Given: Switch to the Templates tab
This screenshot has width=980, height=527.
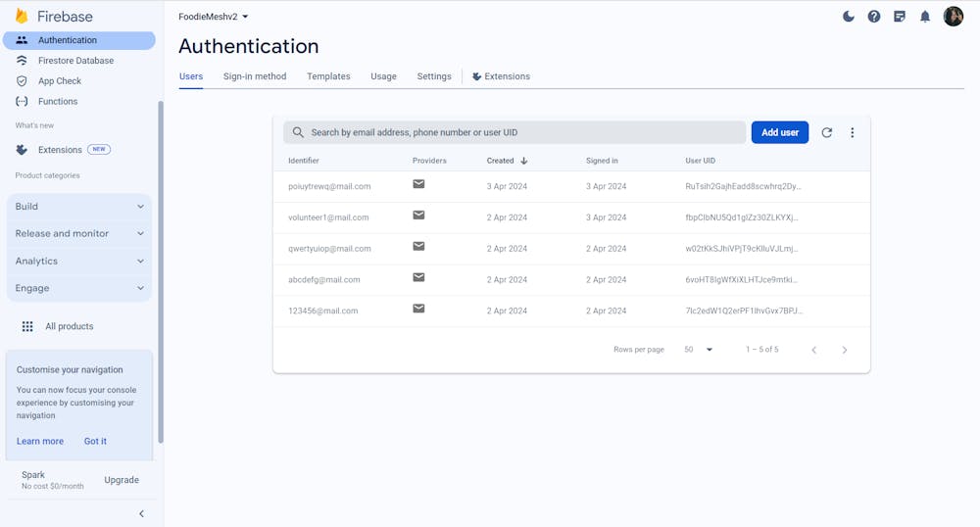Looking at the screenshot, I should (328, 76).
